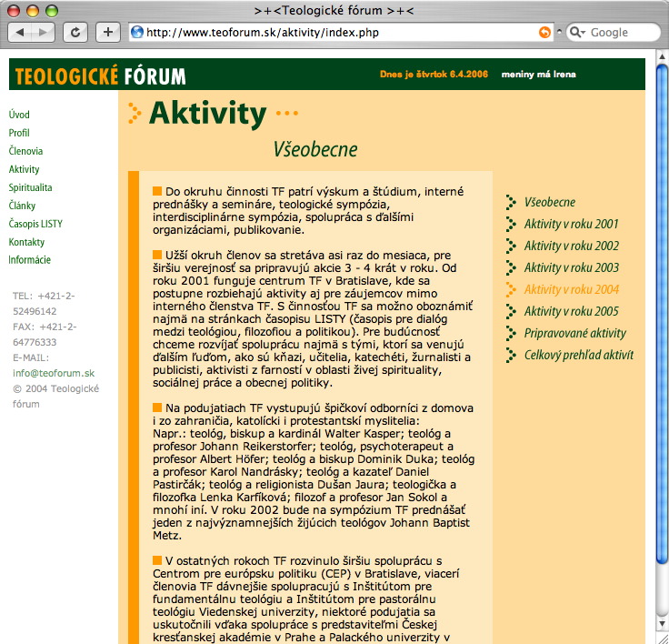Select Aktivity v roku 2005
Screen dimensions: 669x644
(x=572, y=311)
